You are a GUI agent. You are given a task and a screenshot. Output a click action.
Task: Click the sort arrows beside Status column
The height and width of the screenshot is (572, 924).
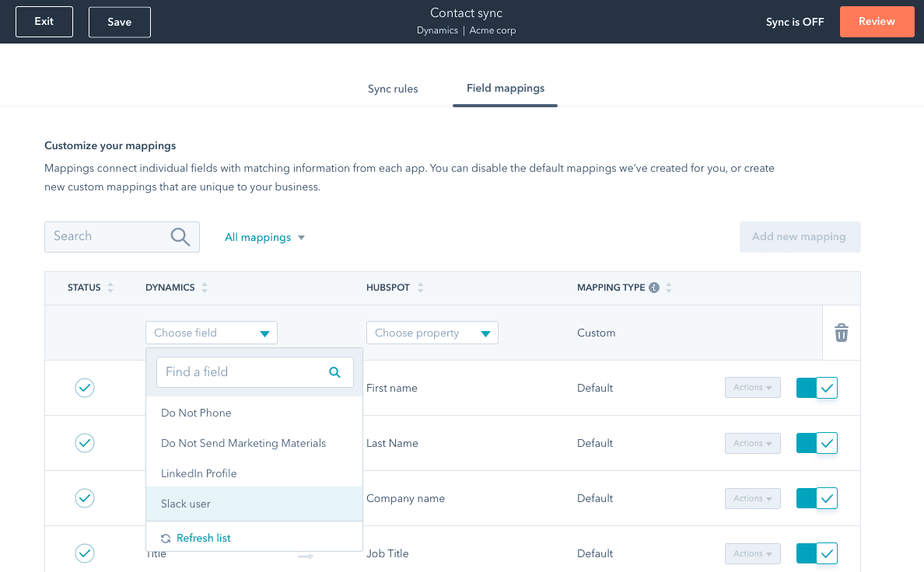[110, 288]
